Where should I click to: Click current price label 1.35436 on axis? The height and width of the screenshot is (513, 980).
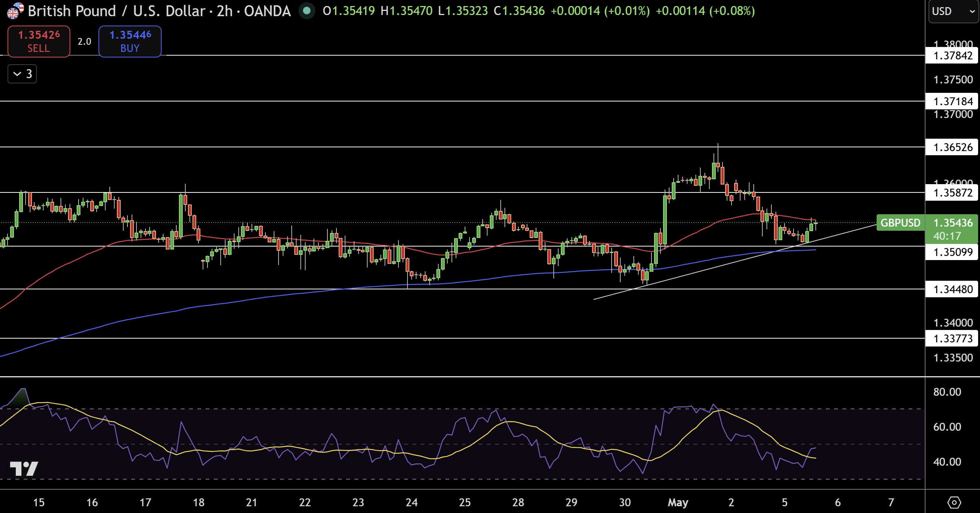pyautogui.click(x=953, y=223)
